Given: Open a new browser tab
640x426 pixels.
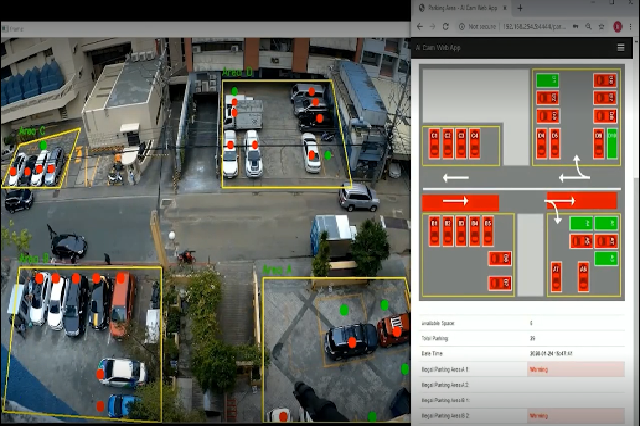Looking at the screenshot, I should tap(520, 8).
